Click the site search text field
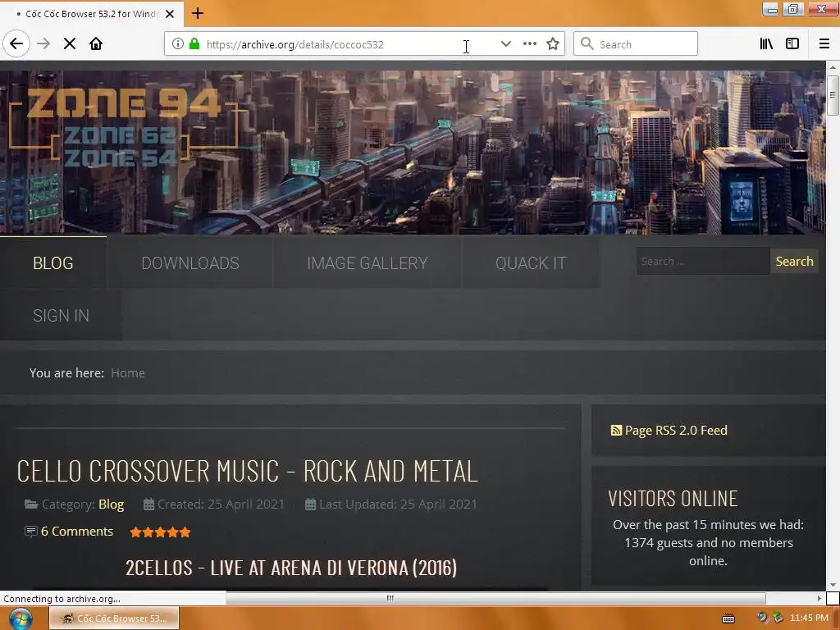Screen dimensions: 840x630 pos(703,262)
